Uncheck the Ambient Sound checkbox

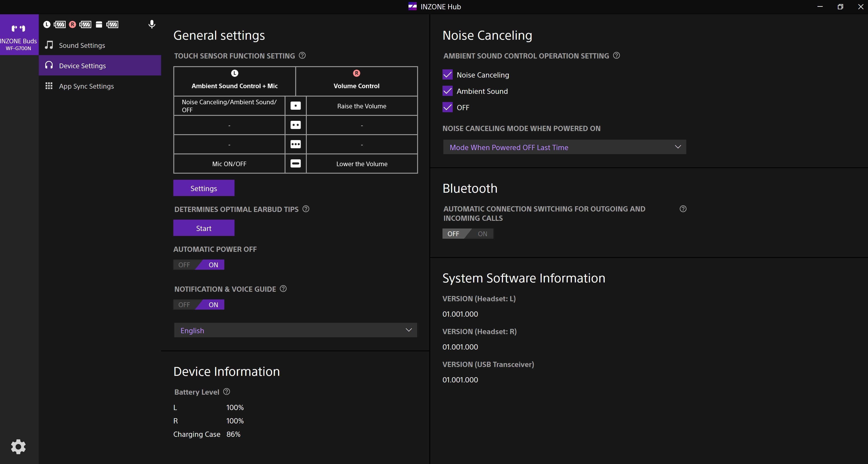click(x=447, y=91)
